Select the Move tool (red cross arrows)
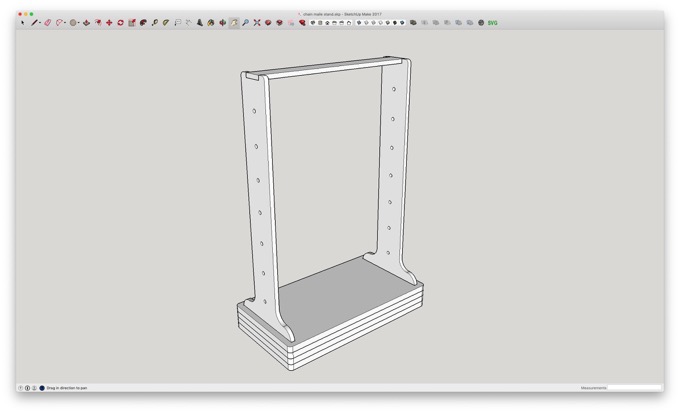This screenshot has width=680, height=413. [x=109, y=23]
